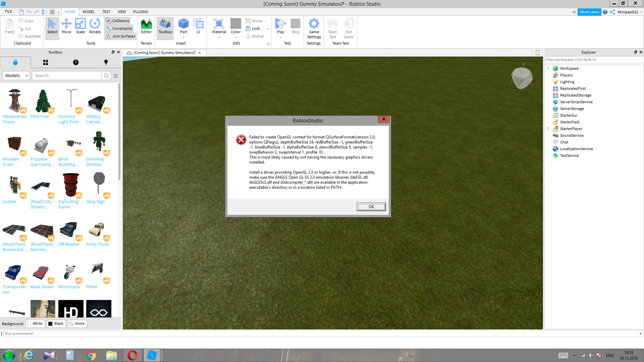Viewport: 644px width, 362px height.
Task: Click the What's New button
Action: click(589, 12)
